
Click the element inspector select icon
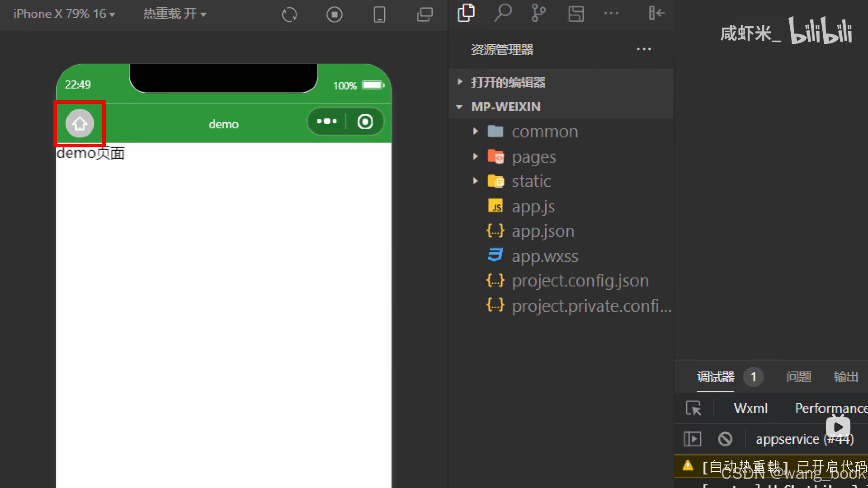tap(693, 408)
